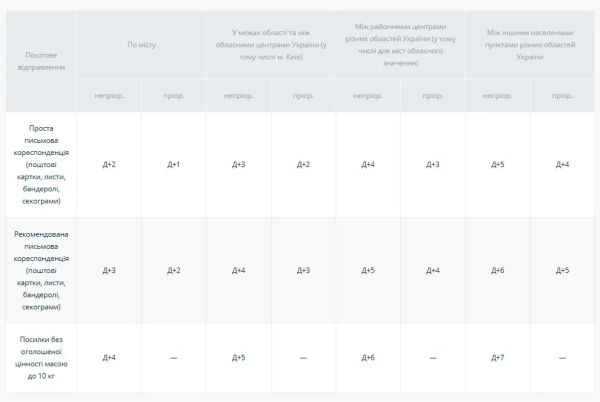Click "Д+5" cell in the Посилки row

click(238, 357)
